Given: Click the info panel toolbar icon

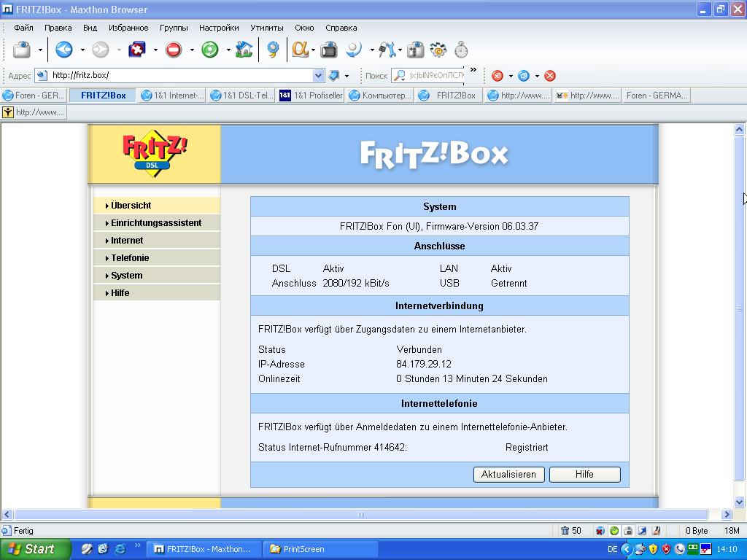Looking at the screenshot, I should [x=415, y=50].
